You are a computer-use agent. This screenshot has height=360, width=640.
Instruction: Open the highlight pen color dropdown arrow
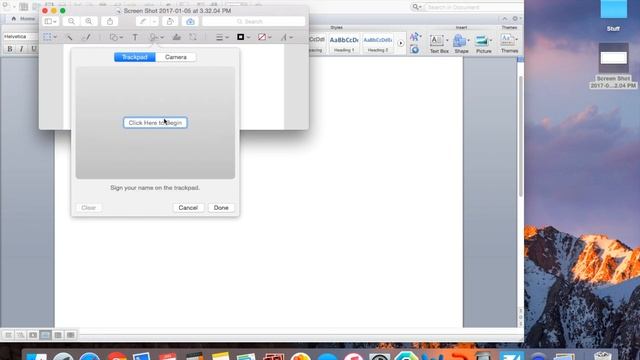coord(154,21)
